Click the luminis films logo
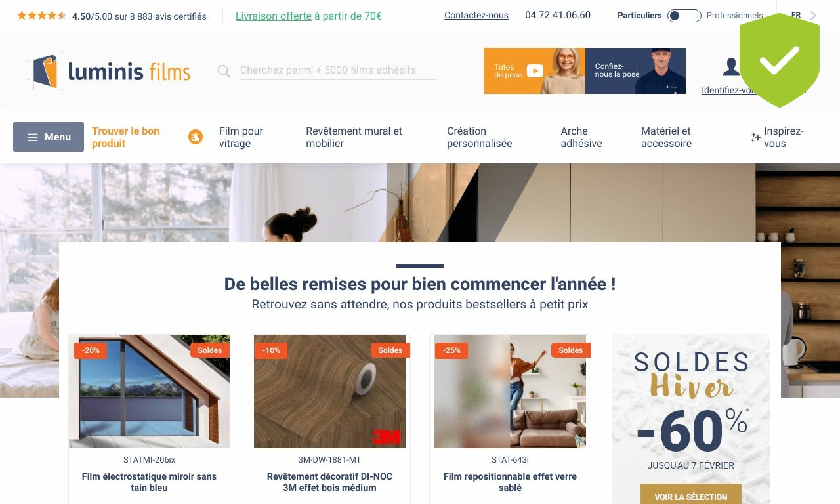Image resolution: width=840 pixels, height=504 pixels. click(x=109, y=71)
